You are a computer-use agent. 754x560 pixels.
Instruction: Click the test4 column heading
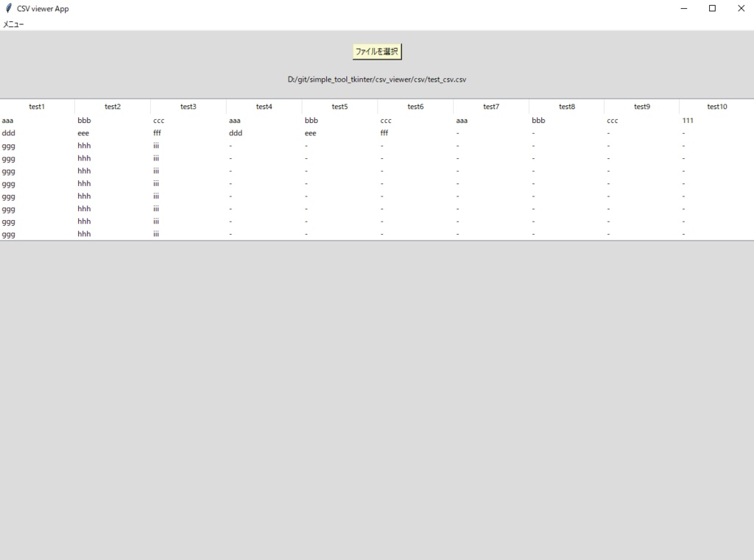point(264,107)
